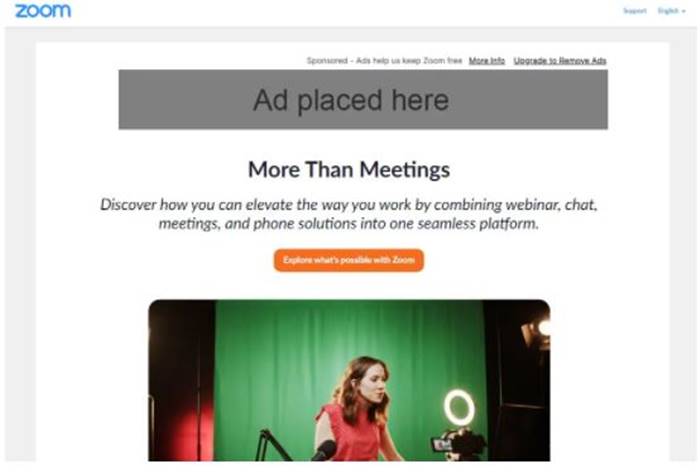Click 'Explore what's possible with Zoom' button

pos(349,260)
